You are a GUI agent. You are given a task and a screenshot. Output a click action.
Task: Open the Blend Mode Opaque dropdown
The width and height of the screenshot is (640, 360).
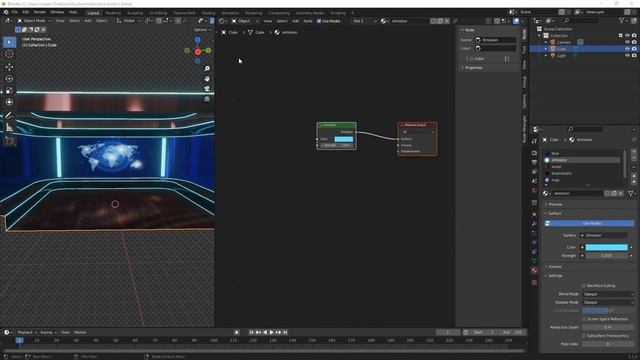[x=608, y=294]
